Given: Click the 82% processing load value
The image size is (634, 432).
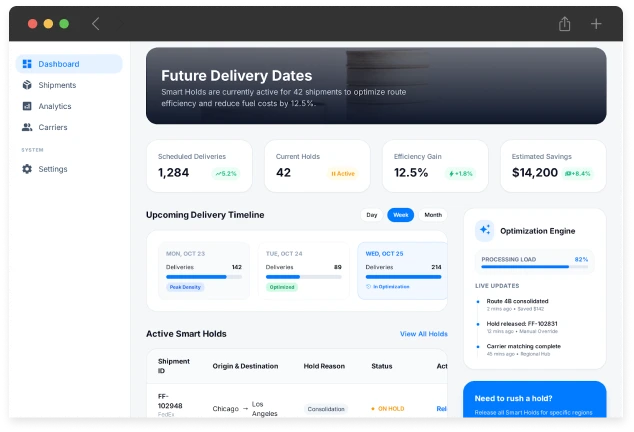Looking at the screenshot, I should [x=581, y=259].
